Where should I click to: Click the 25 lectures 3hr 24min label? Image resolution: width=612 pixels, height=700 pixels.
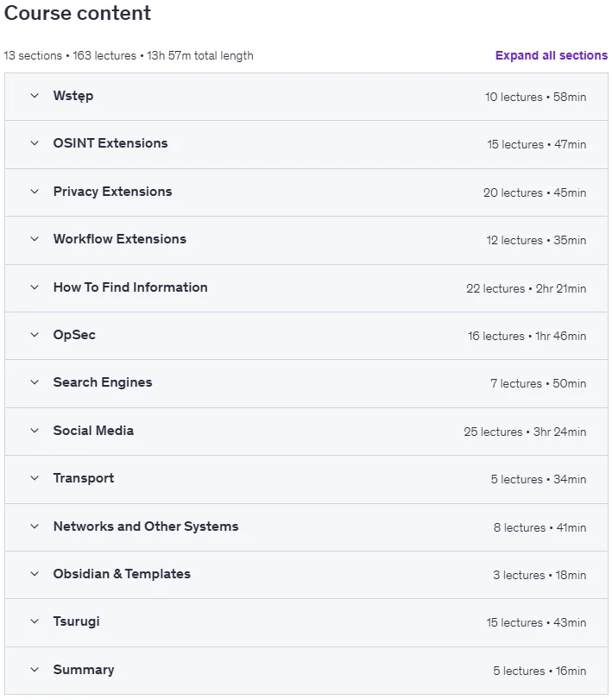[525, 432]
